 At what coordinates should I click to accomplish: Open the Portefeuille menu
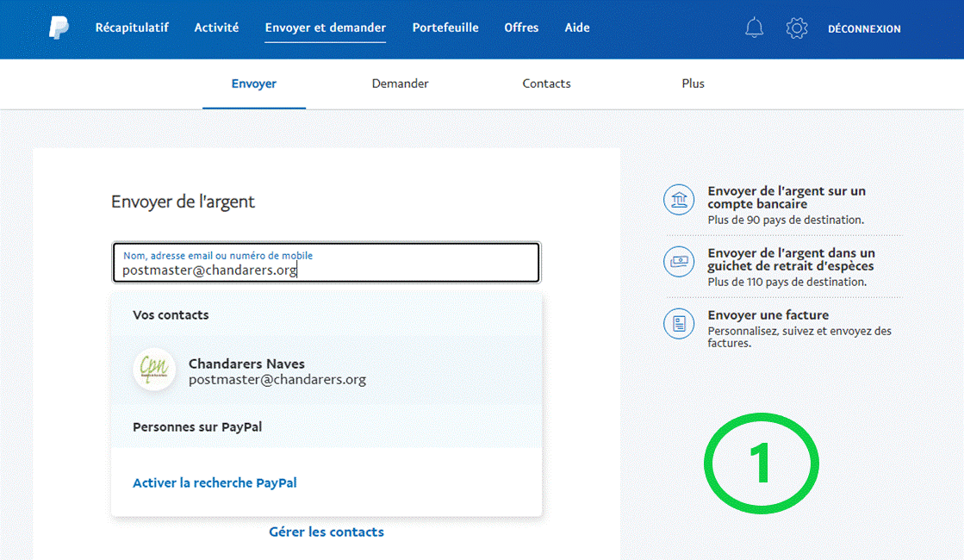click(x=445, y=28)
